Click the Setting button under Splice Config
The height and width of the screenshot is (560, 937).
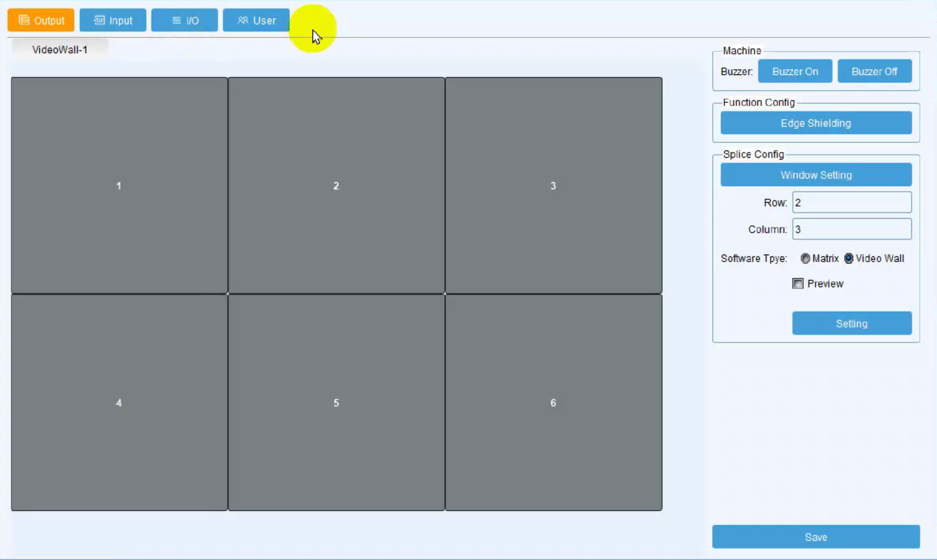[852, 323]
